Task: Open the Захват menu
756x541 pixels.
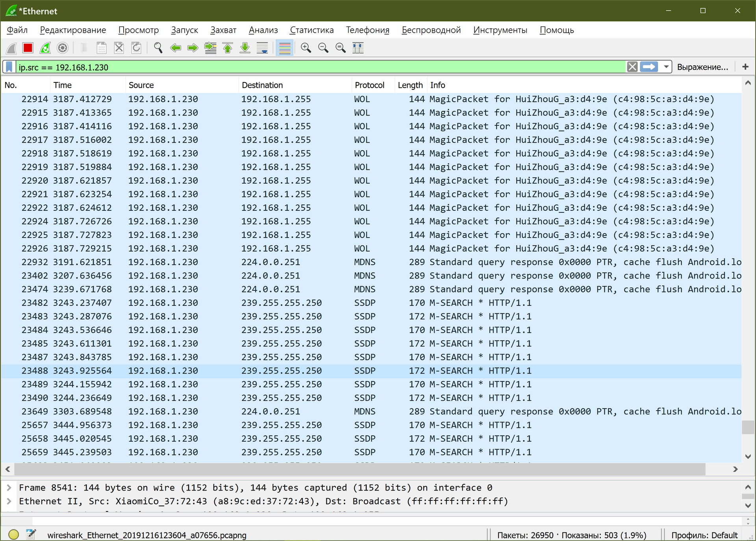Action: (223, 30)
